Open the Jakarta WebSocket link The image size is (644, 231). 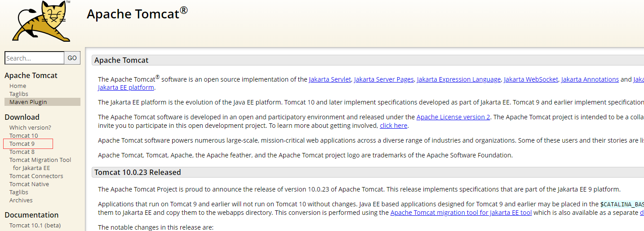531,79
